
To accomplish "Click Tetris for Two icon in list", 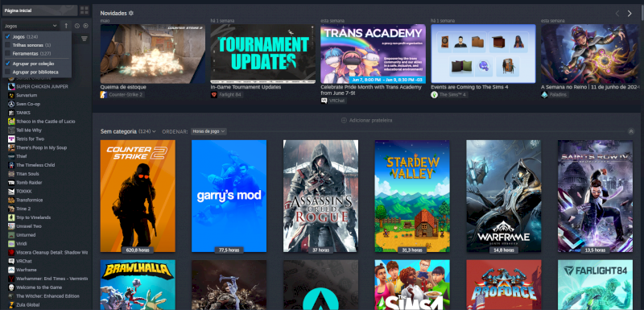I will pyautogui.click(x=11, y=138).
